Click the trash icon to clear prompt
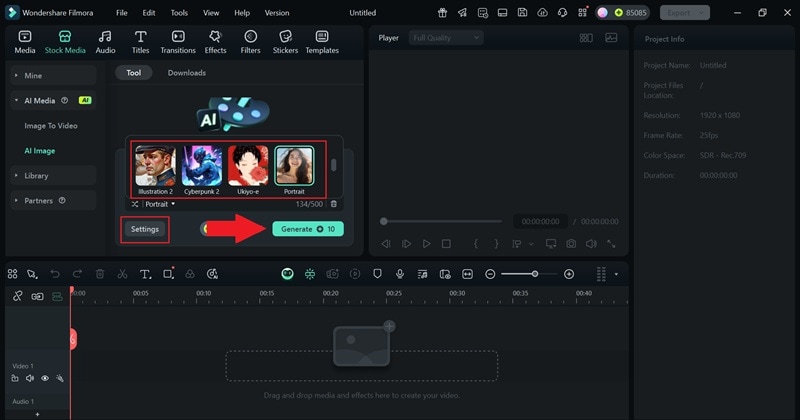800x420 pixels. coord(334,204)
